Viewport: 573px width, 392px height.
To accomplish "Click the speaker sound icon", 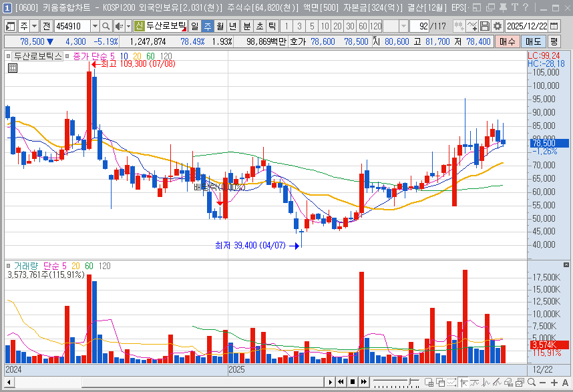I will click(119, 26).
